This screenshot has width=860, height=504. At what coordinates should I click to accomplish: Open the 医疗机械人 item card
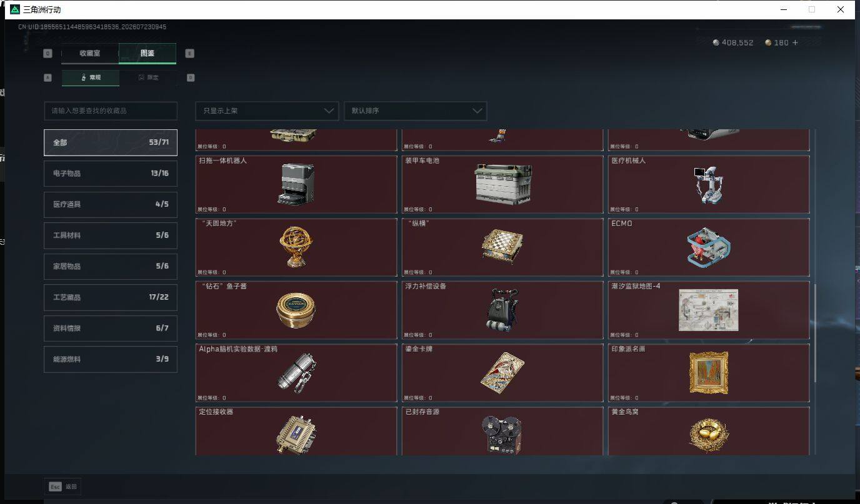click(x=709, y=184)
